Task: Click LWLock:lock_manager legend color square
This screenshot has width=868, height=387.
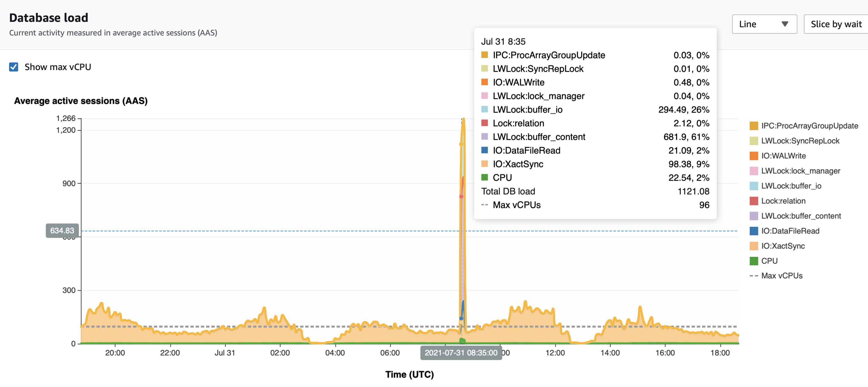Action: point(753,171)
